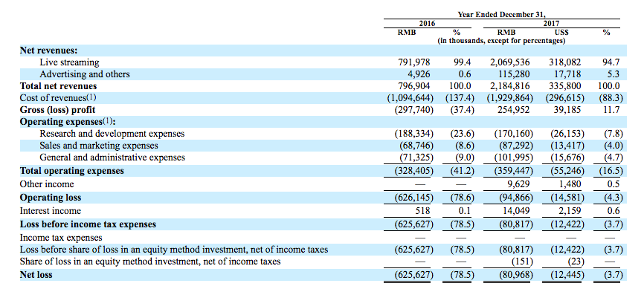This screenshot has height=289, width=644.
Task: Click the Cost of revenues label
Action: (x=58, y=98)
